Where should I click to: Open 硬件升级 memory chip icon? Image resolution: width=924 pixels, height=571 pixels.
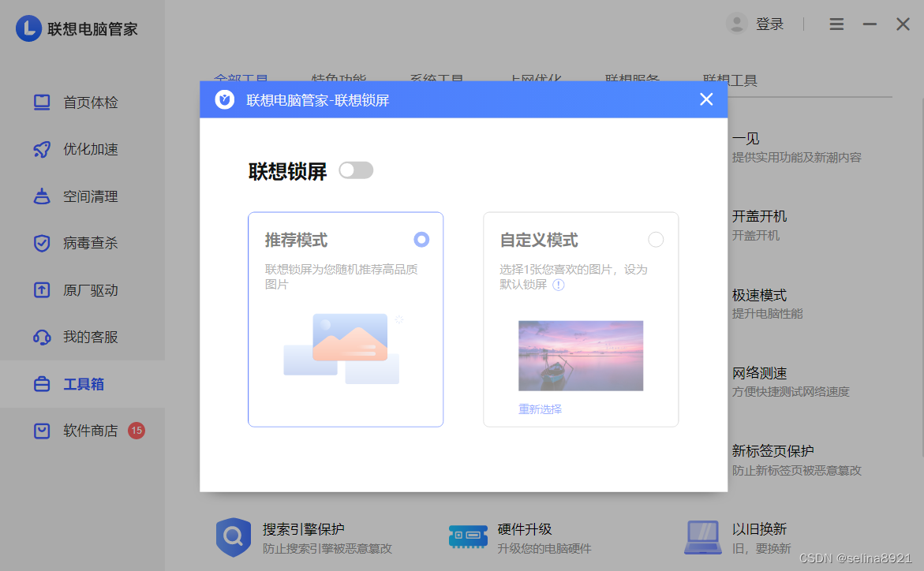coord(468,537)
